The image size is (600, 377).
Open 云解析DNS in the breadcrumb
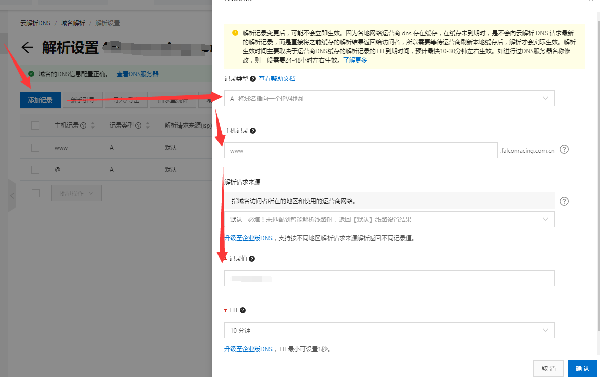(35, 23)
